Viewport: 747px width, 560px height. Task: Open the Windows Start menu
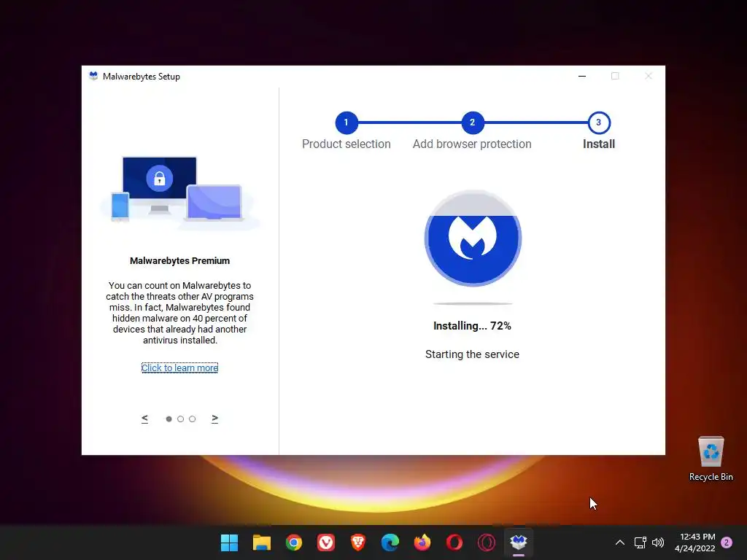(x=229, y=542)
